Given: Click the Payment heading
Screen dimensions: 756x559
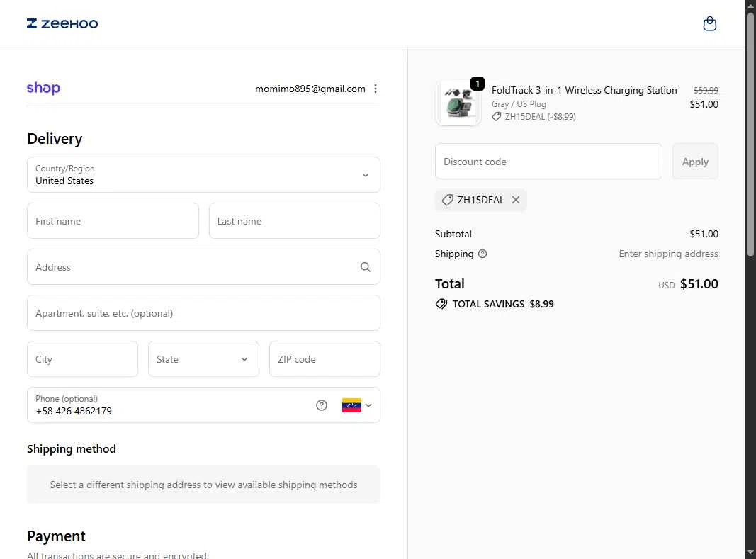Looking at the screenshot, I should (x=56, y=536).
